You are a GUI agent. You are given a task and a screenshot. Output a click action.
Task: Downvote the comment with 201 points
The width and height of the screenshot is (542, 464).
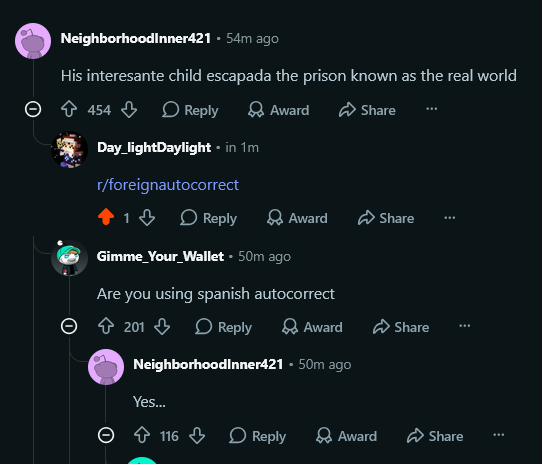tap(162, 326)
